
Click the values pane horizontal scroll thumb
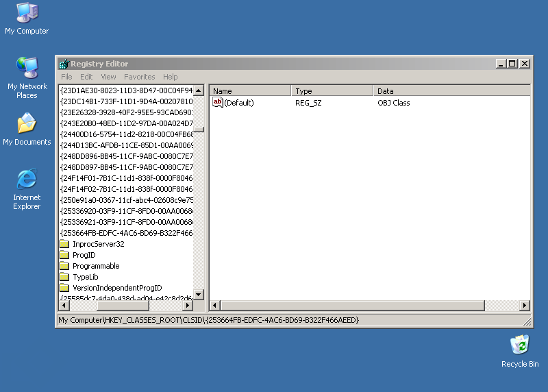pos(353,305)
